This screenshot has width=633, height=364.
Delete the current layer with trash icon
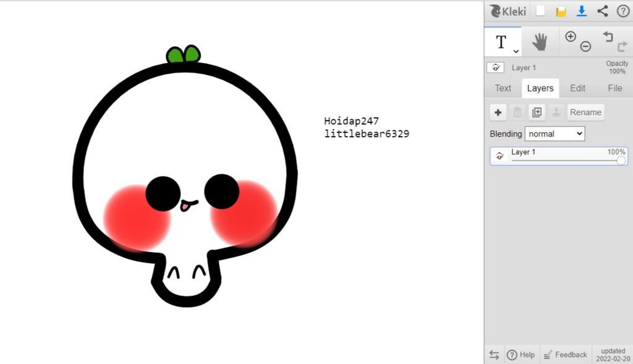tap(517, 112)
